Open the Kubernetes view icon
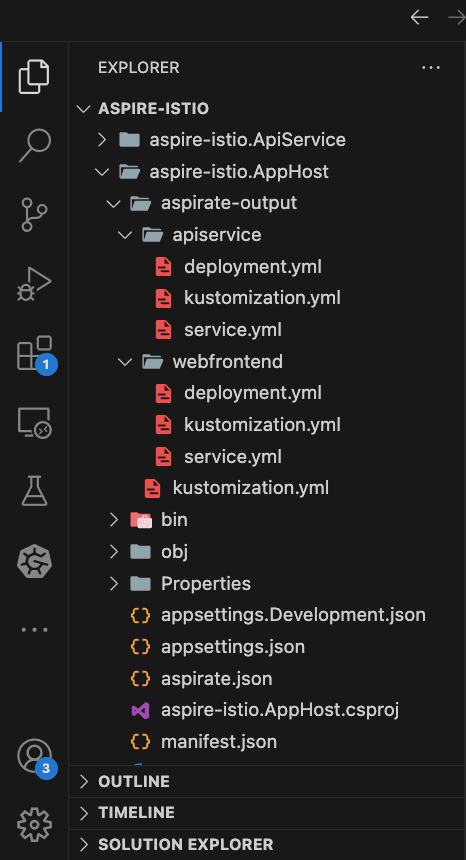Image resolution: width=466 pixels, height=860 pixels. [x=35, y=562]
